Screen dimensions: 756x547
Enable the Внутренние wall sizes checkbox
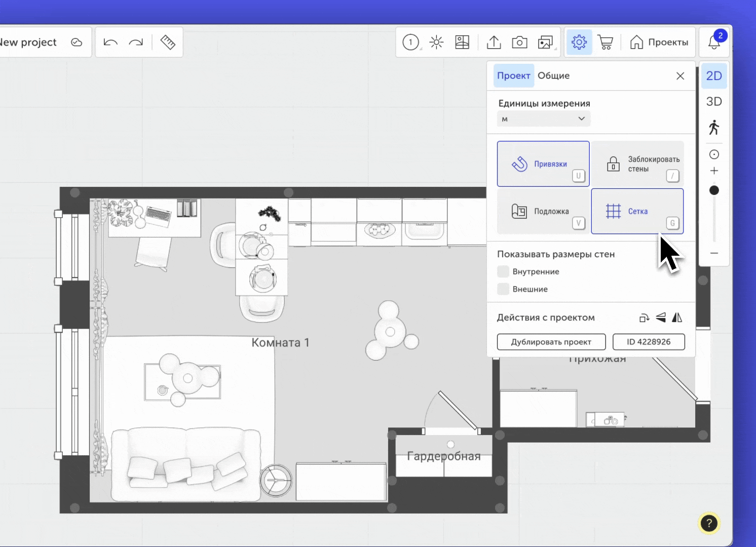coord(503,271)
